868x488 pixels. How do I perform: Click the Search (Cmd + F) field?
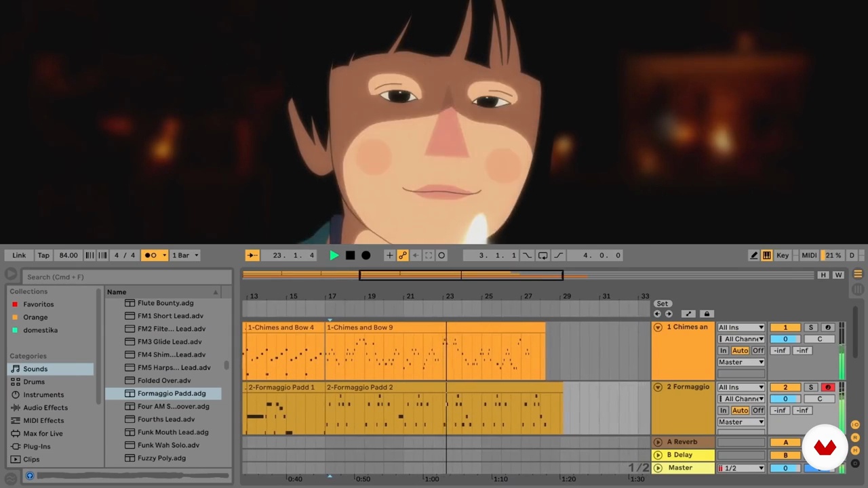(127, 277)
